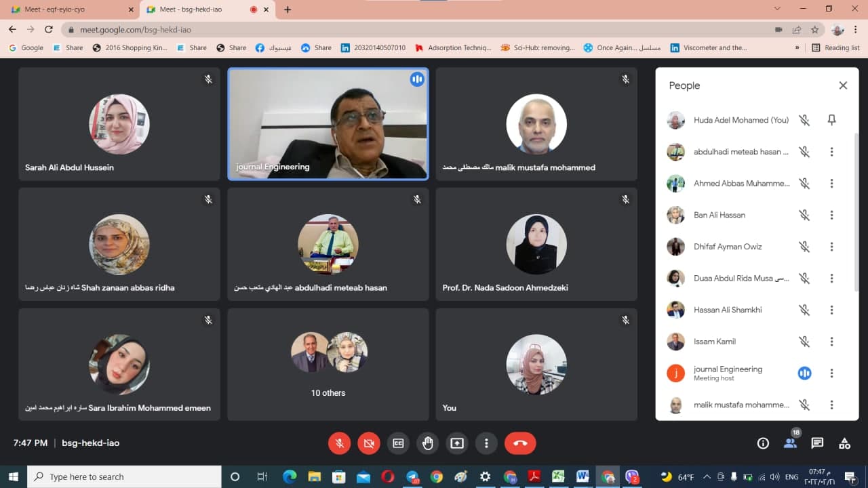The height and width of the screenshot is (488, 868).
Task: Open more options three-dot menu in call bar
Action: coord(486,443)
